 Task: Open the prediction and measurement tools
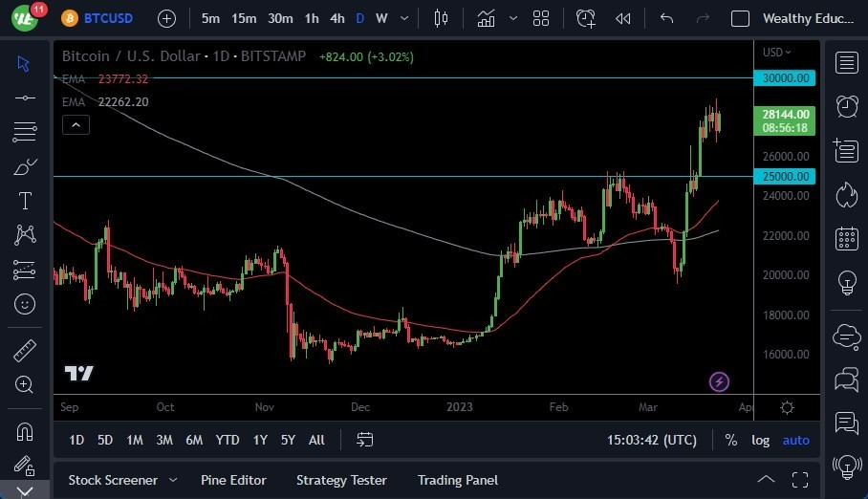tap(24, 270)
